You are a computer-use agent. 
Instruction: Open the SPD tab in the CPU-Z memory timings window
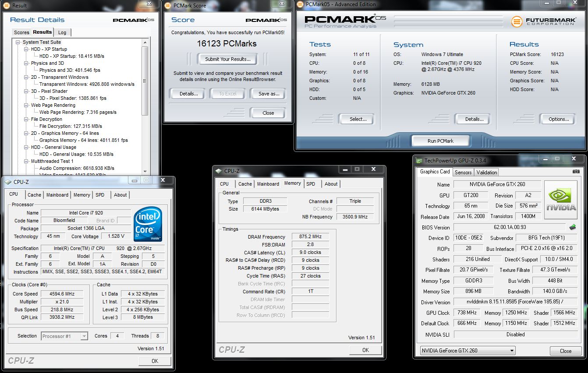[311, 184]
